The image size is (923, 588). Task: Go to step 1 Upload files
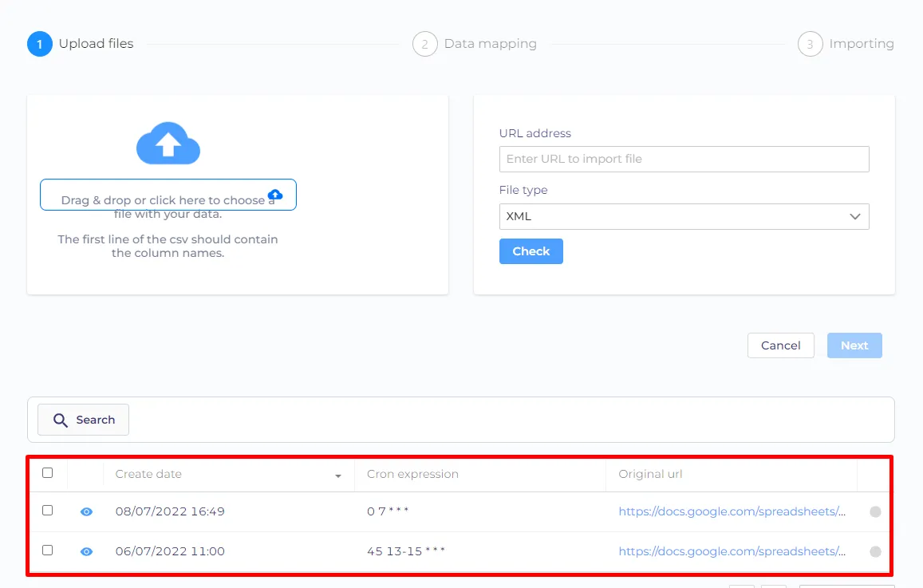[x=81, y=44]
